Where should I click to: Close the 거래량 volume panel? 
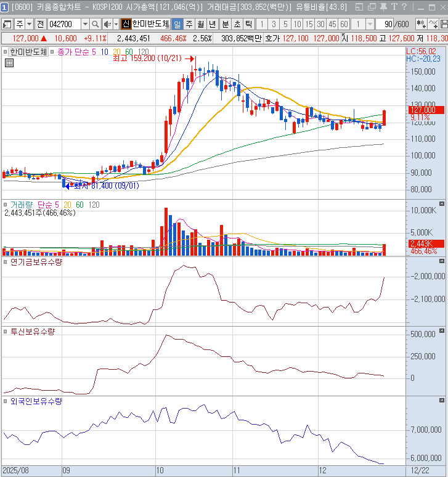[441, 203]
